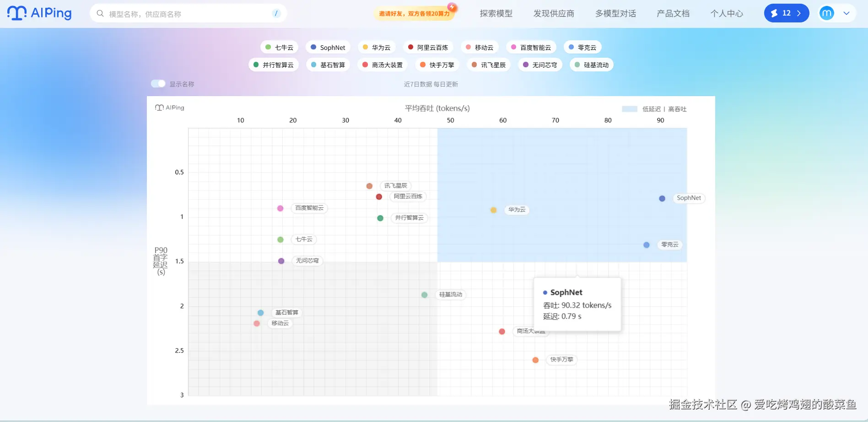Click the 硅基流动 name label in chart
Screen dimensions: 868x422
(x=450, y=294)
